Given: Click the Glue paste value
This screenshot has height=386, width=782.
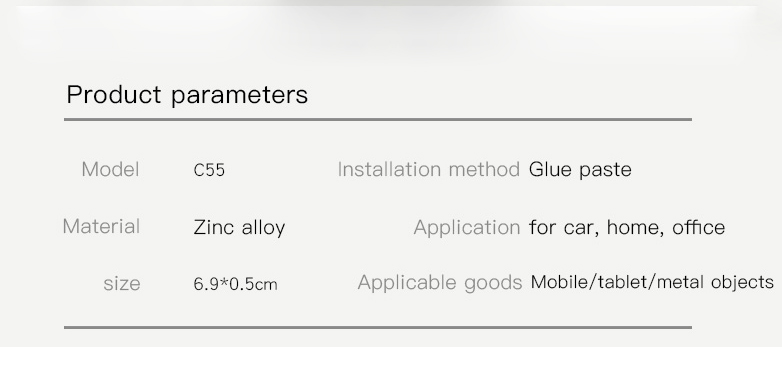Looking at the screenshot, I should tap(580, 170).
